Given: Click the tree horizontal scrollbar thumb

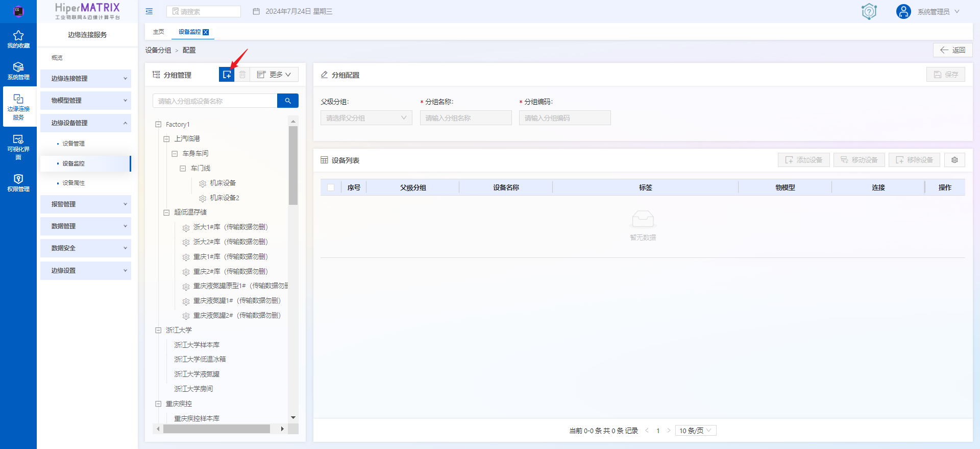Looking at the screenshot, I should coord(216,429).
